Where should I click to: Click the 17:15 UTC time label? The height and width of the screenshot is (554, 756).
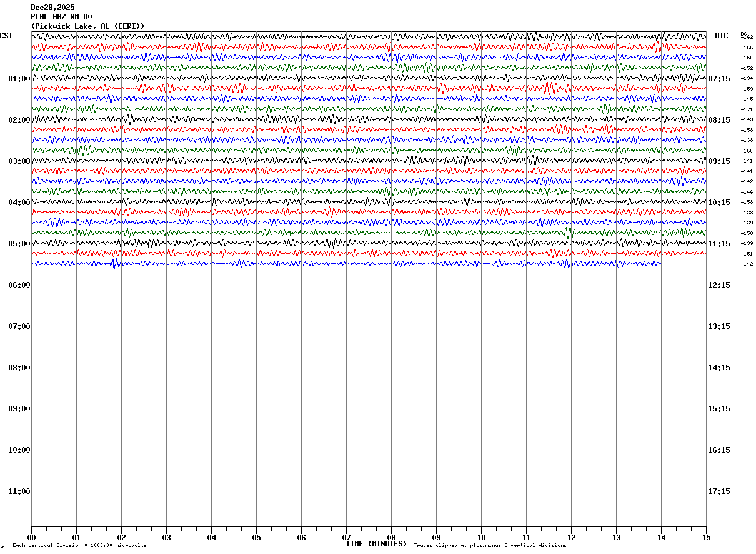tap(719, 491)
